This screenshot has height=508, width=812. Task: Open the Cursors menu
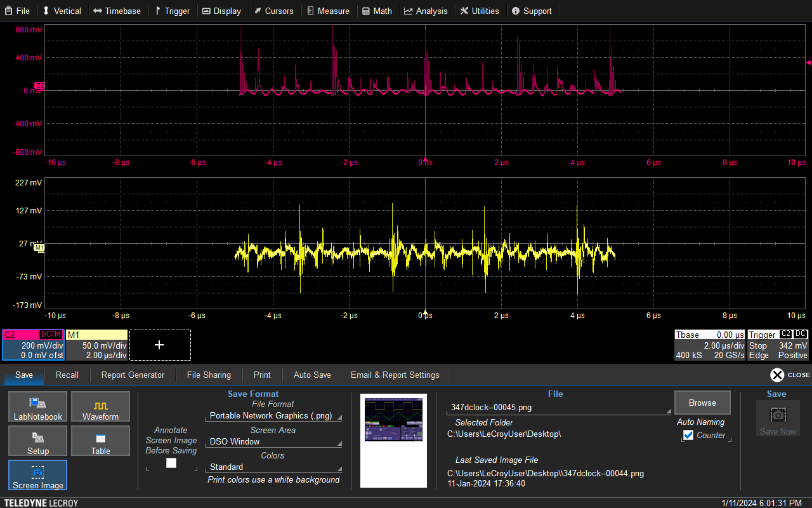[x=274, y=11]
